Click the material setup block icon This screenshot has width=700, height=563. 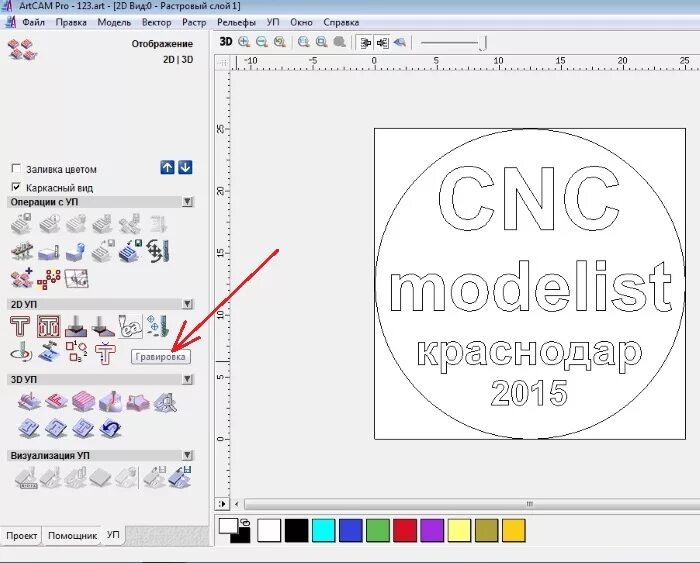click(49, 253)
